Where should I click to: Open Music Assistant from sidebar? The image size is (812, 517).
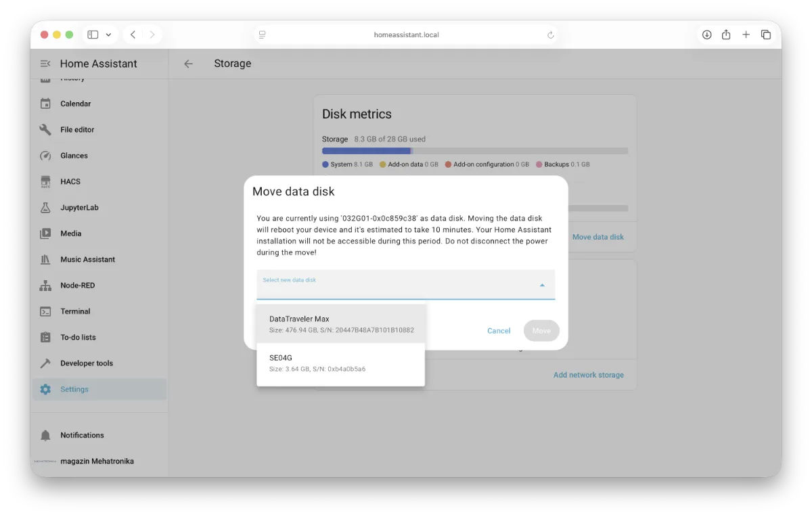point(87,259)
